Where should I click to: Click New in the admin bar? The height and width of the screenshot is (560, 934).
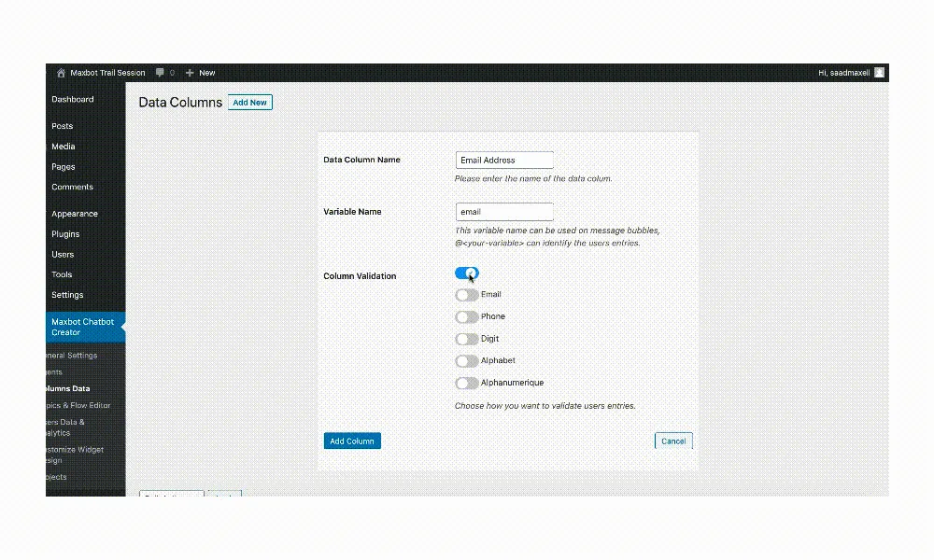(207, 73)
